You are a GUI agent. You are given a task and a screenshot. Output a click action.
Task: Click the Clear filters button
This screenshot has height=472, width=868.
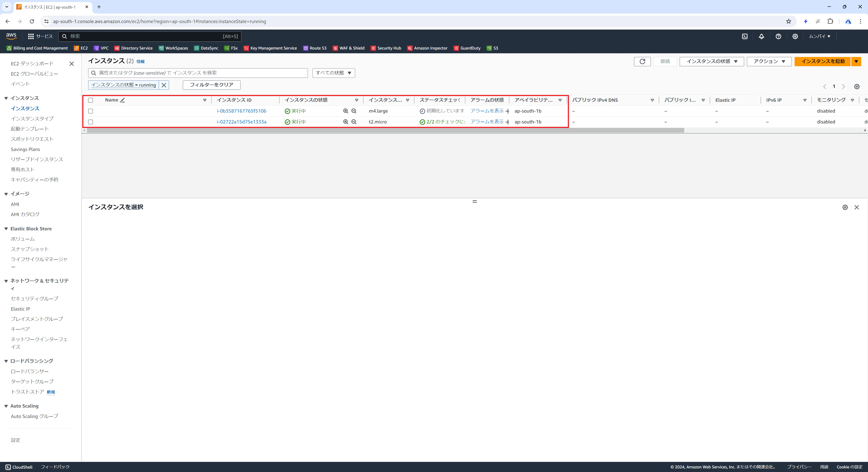coord(212,85)
